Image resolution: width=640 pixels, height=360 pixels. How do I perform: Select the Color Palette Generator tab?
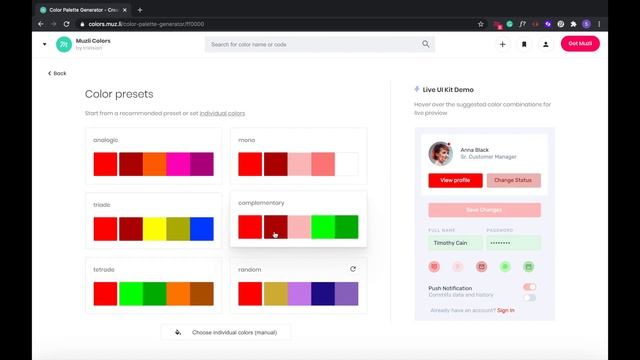(x=83, y=10)
